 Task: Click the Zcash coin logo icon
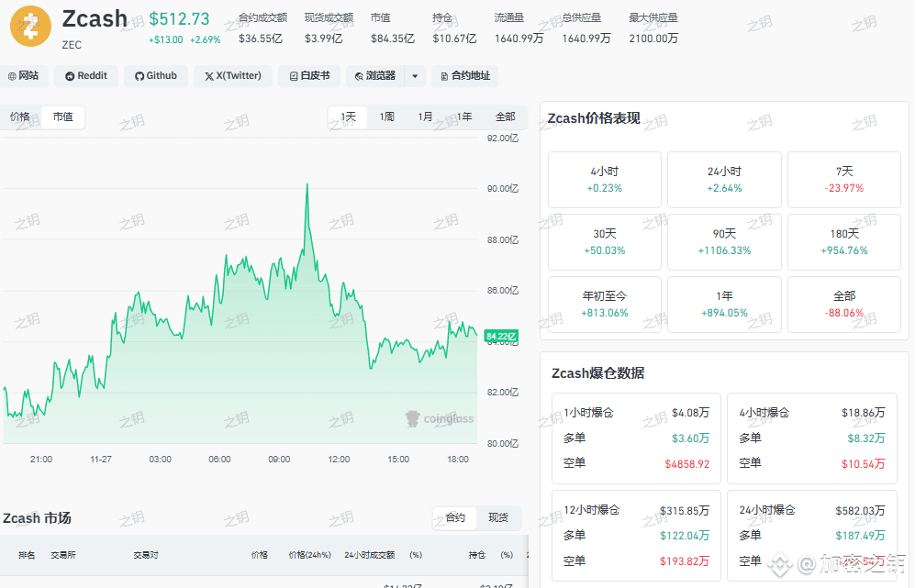click(x=31, y=27)
